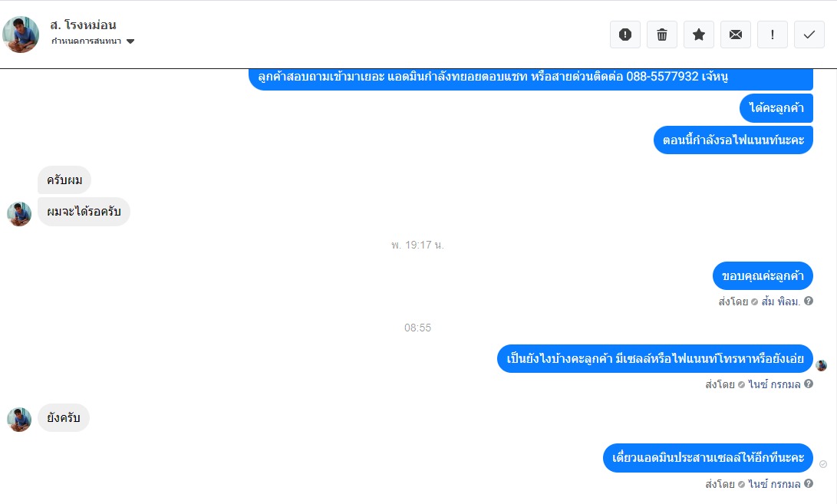Image resolution: width=837 pixels, height=504 pixels.
Task: Click customer avatar beside ผมจะได้รอครับ message
Action: [19, 214]
